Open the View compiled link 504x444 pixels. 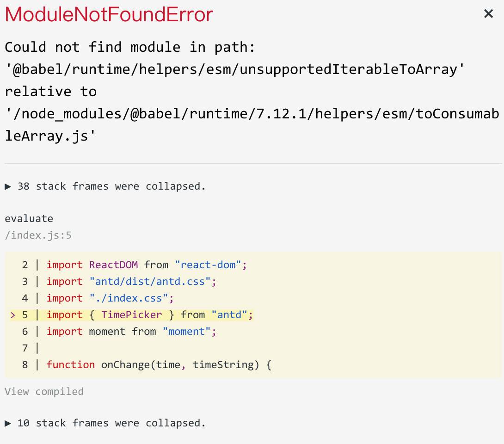click(x=43, y=391)
